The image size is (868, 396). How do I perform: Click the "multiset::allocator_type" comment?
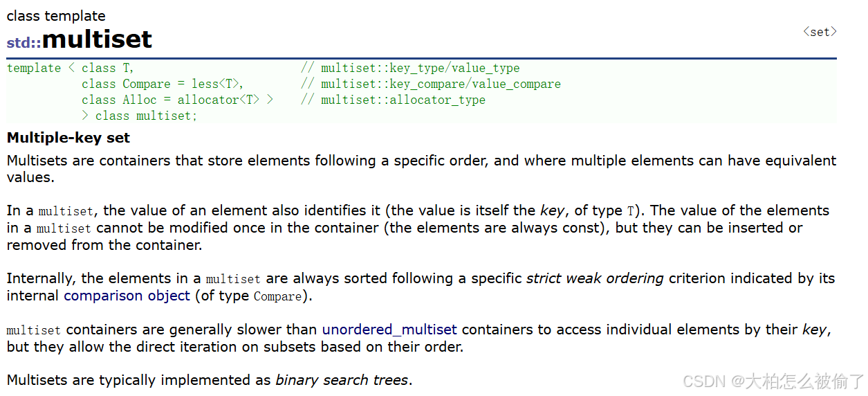coord(393,100)
